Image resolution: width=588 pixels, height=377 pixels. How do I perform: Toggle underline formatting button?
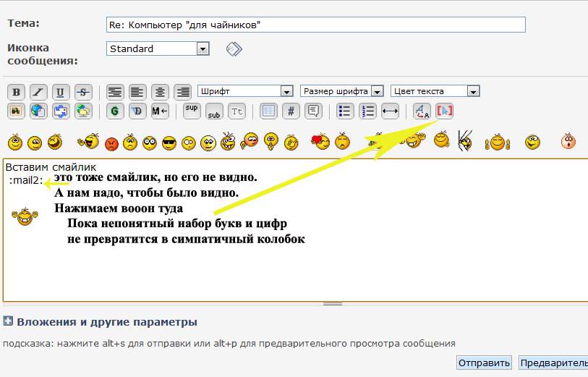tap(60, 92)
